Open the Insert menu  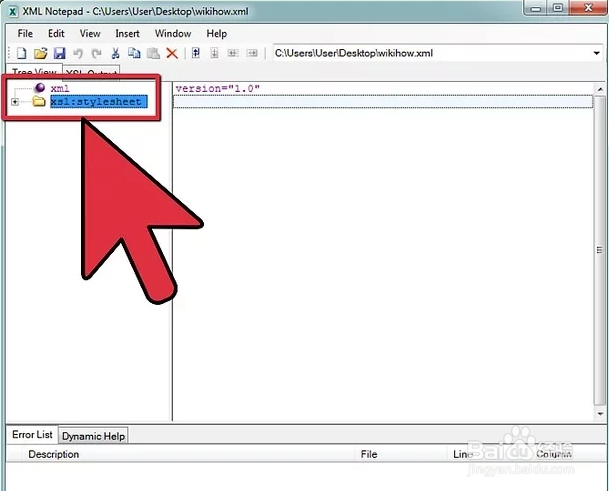(x=127, y=34)
